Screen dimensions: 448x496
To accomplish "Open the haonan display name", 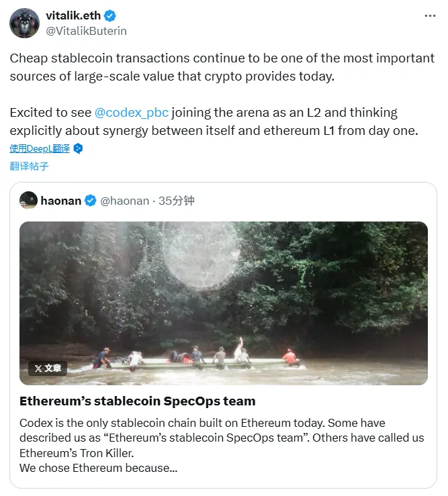I will (x=60, y=201).
